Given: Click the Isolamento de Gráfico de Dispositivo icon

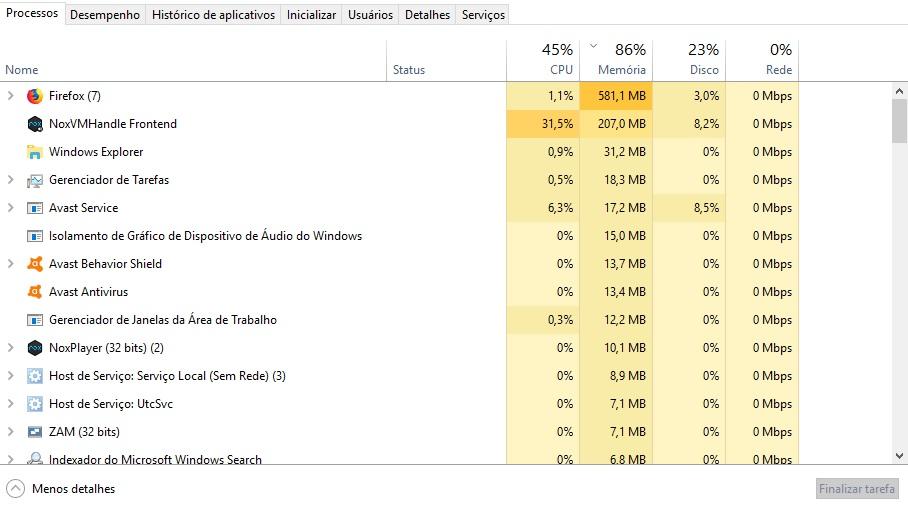Looking at the screenshot, I should (x=35, y=236).
